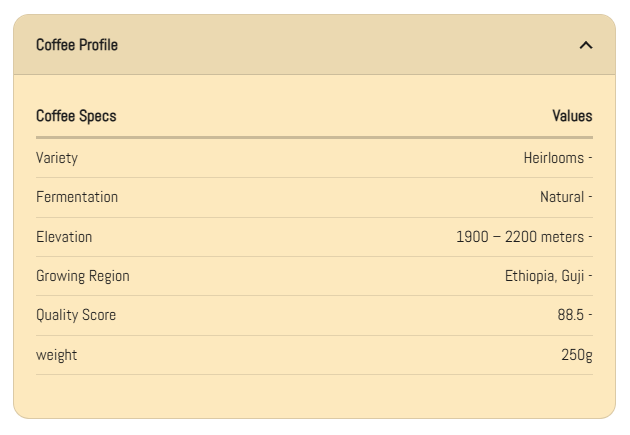Image resolution: width=630 pixels, height=435 pixels.
Task: Click the dash after the 88.5 score
Action: (590, 315)
